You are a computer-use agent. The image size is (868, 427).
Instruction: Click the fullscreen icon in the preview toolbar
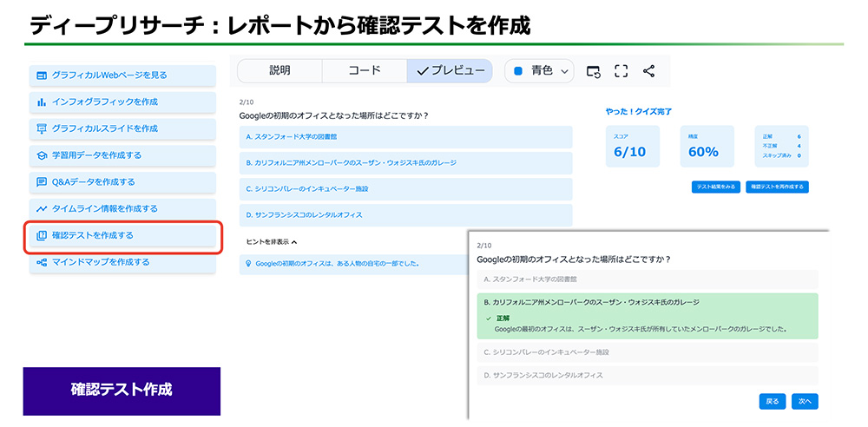[621, 71]
